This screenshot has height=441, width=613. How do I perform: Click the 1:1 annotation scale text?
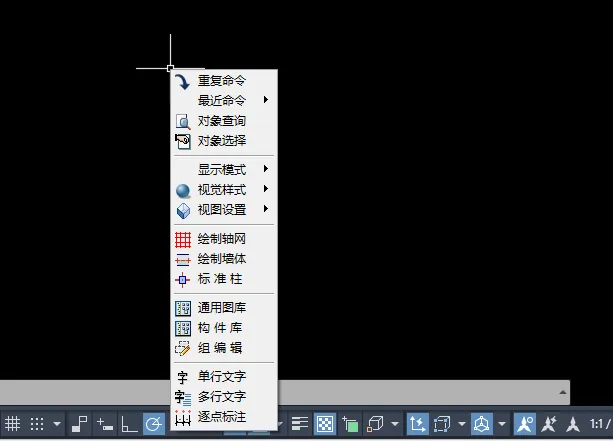(599, 424)
